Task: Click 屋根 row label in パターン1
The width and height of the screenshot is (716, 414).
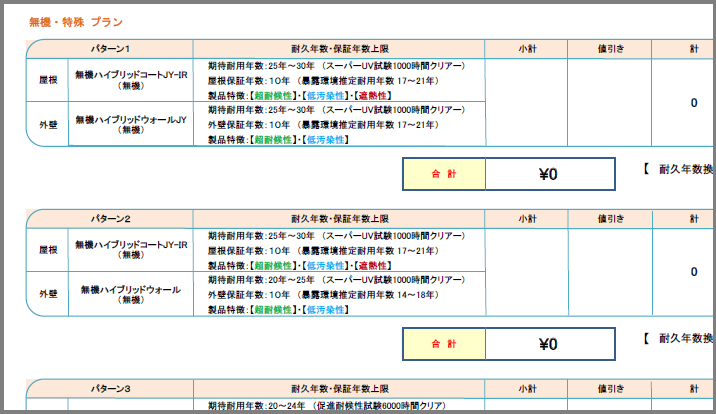Action: coord(48,80)
